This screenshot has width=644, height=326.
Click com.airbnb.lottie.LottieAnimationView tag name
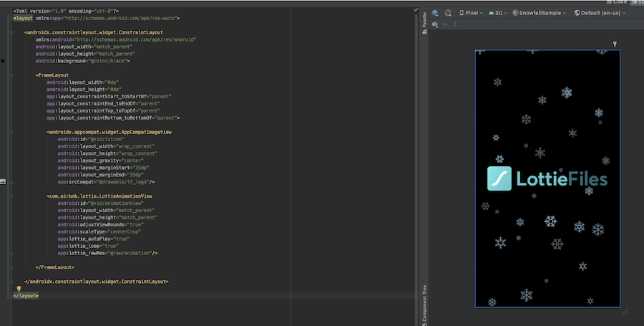tap(101, 196)
